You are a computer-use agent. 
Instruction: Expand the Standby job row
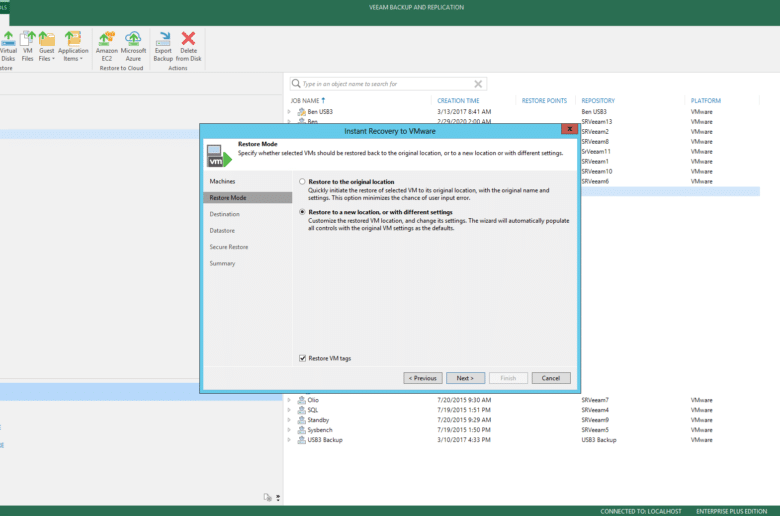coord(289,420)
